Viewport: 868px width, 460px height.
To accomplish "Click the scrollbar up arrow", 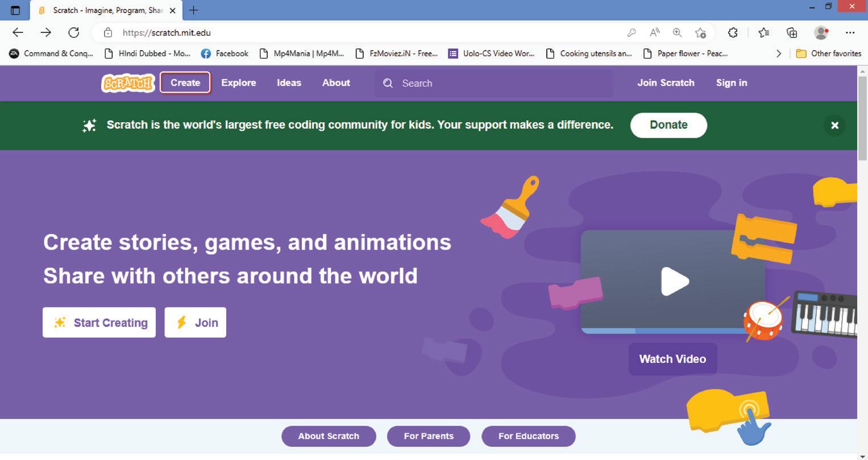I will [862, 71].
